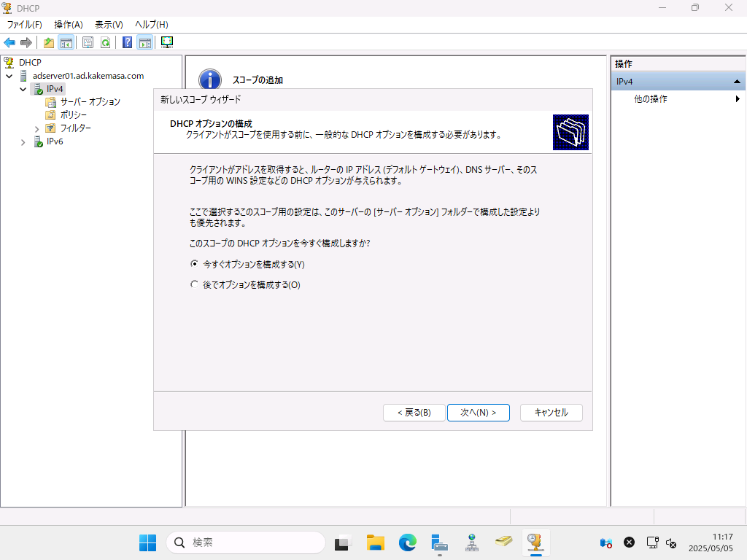Select the IPv4 node in console tree
The image size is (747, 560).
pos(55,88)
